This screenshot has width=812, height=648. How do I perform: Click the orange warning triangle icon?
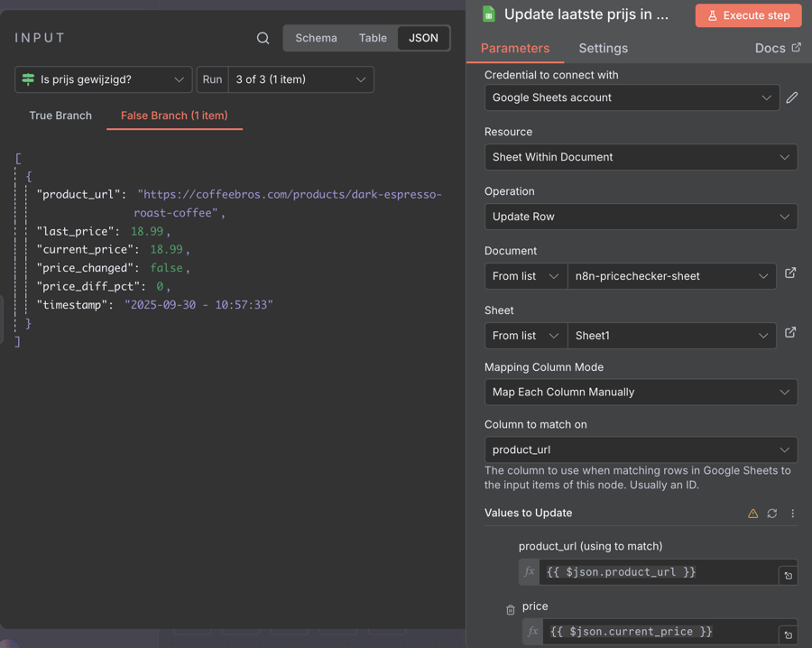[x=752, y=514]
